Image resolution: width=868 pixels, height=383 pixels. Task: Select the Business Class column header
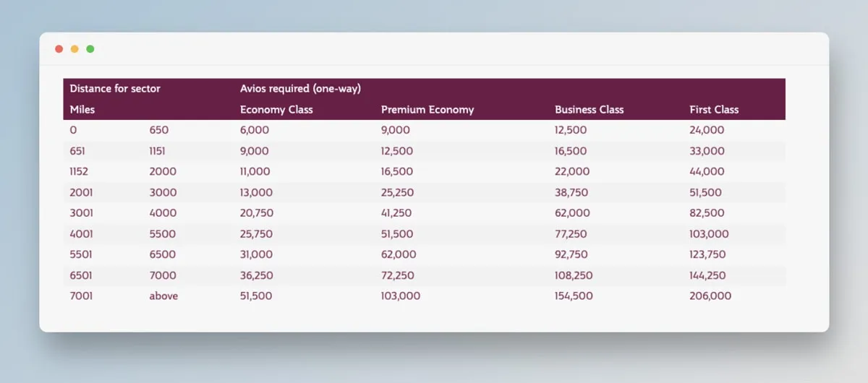(589, 110)
